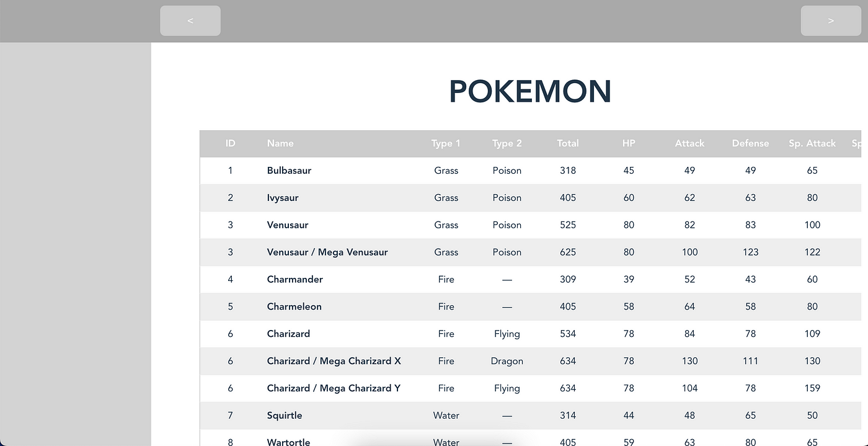
Task: Click ID 7 in Squirtle row
Action: [231, 416]
